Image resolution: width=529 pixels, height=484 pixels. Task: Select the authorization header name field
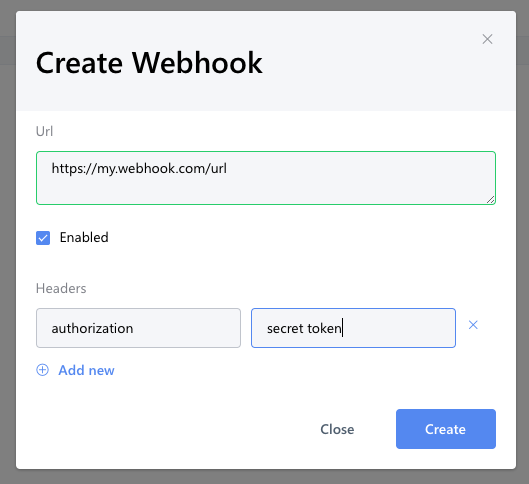[138, 328]
